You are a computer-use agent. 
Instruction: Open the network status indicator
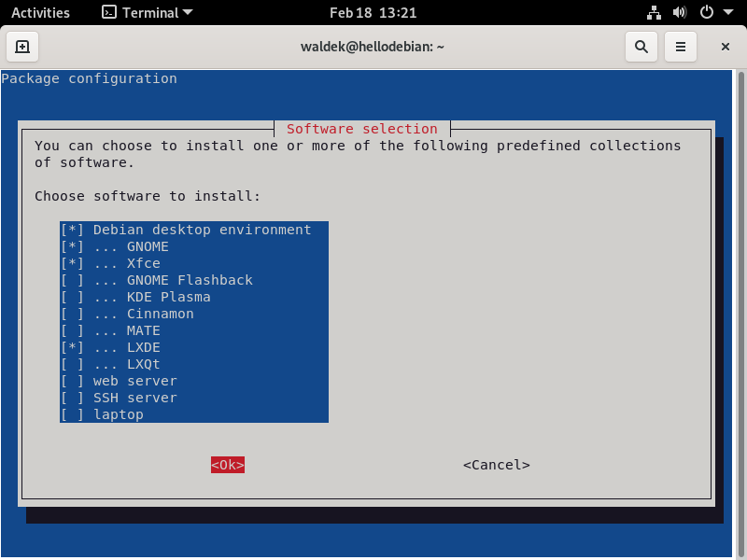(654, 12)
